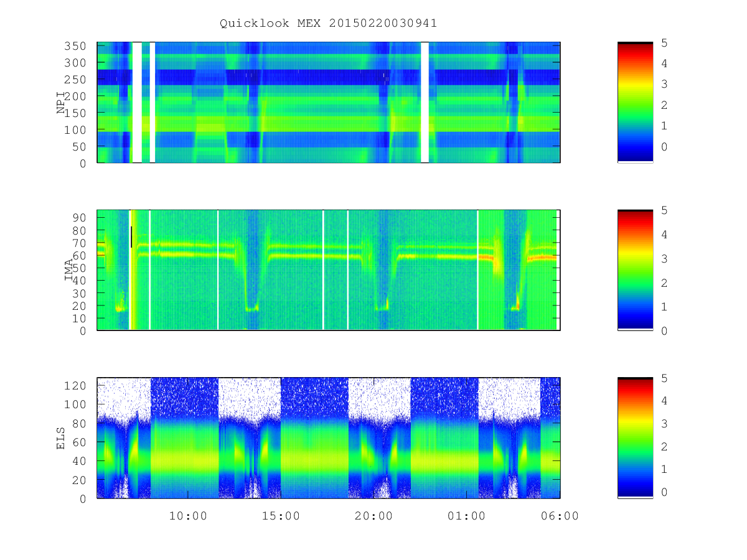
Task: Click the 01:00 time tick label
Action: pos(467,516)
